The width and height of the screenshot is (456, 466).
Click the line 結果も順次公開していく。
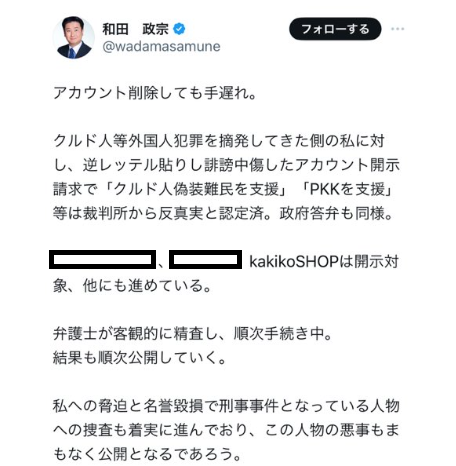click(140, 358)
